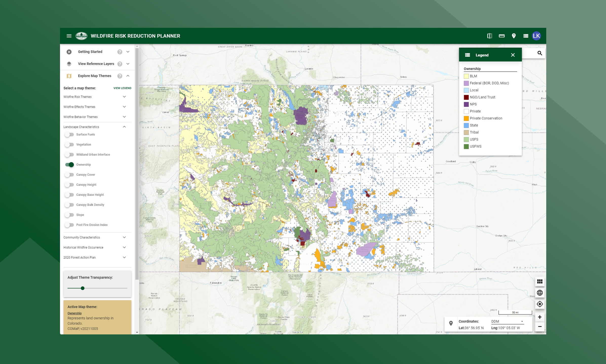Disable the Ownership theme toggle
The height and width of the screenshot is (364, 606).
point(69,165)
